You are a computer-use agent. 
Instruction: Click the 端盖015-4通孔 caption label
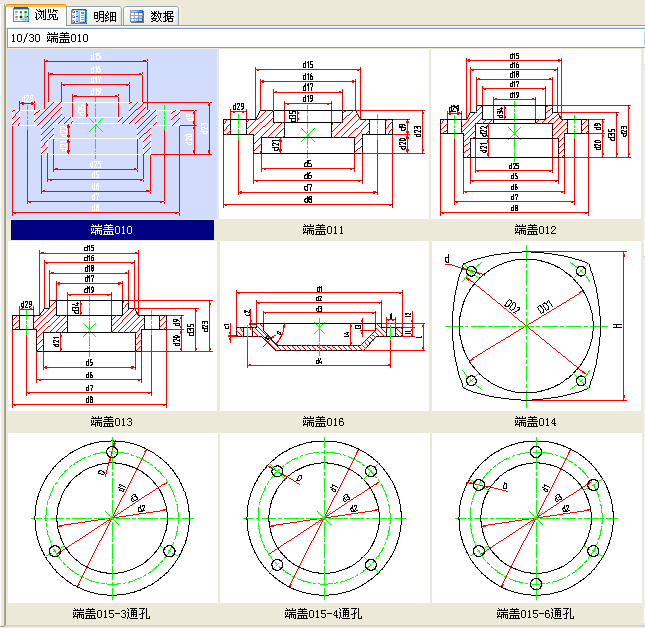[x=323, y=614]
